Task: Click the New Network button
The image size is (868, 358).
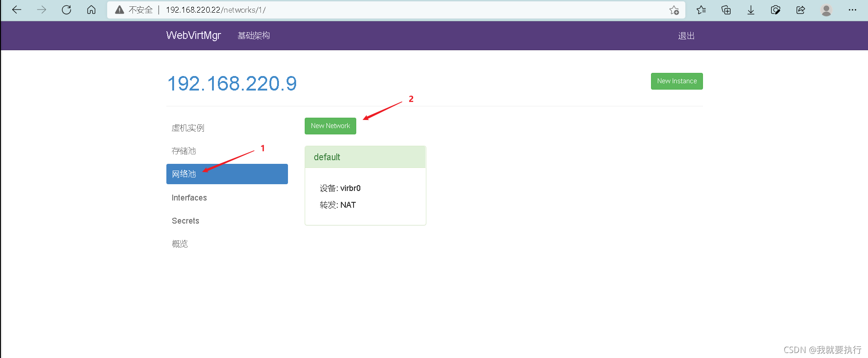Action: click(330, 126)
